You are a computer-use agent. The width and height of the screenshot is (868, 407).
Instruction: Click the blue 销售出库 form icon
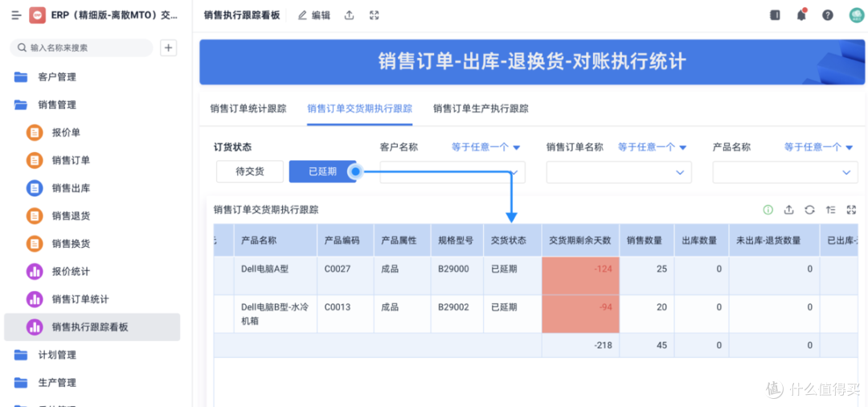[x=35, y=188]
